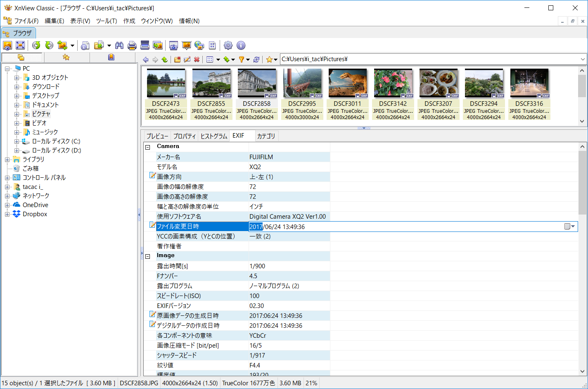Click the screen capture camera icon
The height and width of the screenshot is (389, 588).
click(173, 45)
